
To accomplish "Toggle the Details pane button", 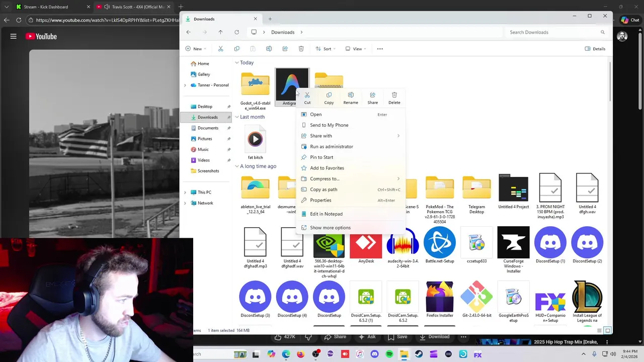I will [x=595, y=49].
